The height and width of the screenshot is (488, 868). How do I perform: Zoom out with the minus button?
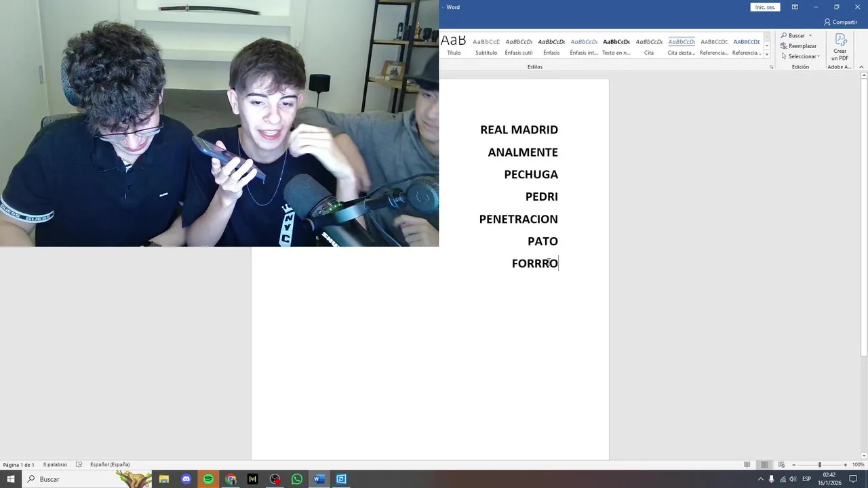(794, 465)
